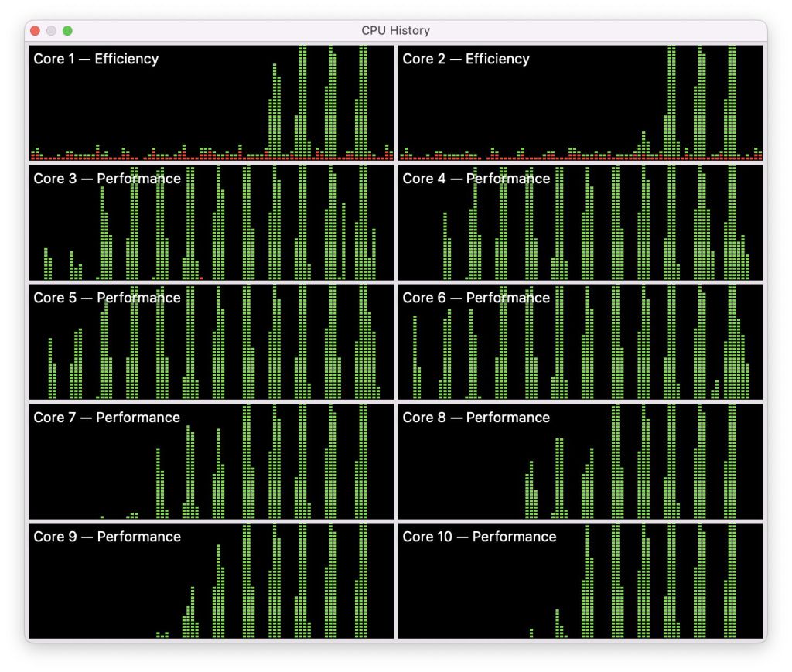Click the Core 9 — Performance label
This screenshot has height=672, width=792.
(107, 537)
